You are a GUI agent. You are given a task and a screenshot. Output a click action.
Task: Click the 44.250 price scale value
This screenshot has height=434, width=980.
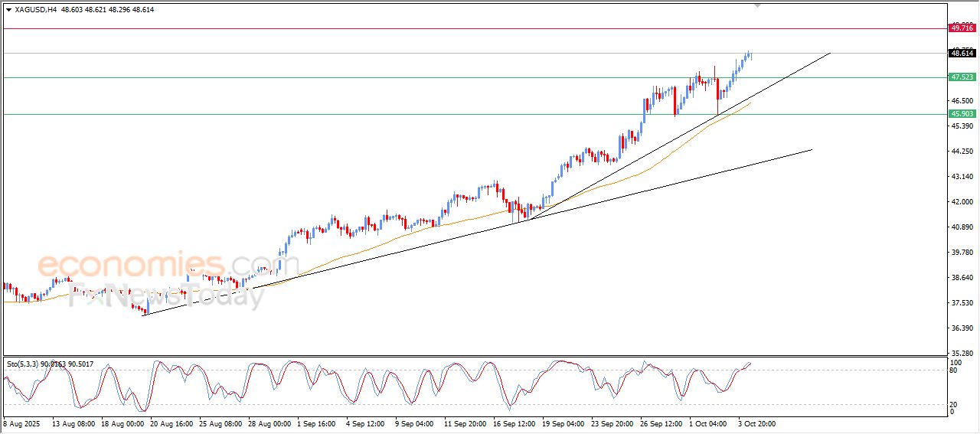(x=961, y=152)
